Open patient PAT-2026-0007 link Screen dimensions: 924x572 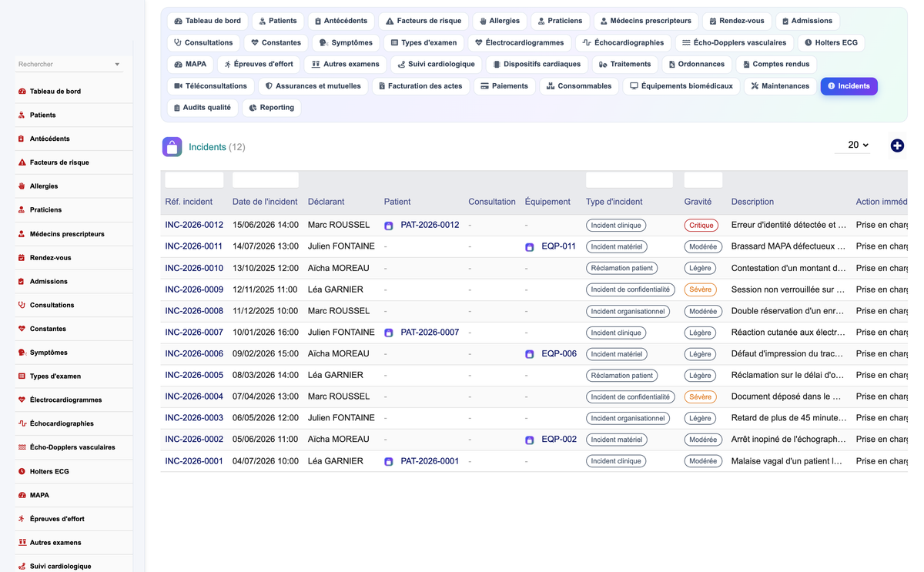[430, 333]
